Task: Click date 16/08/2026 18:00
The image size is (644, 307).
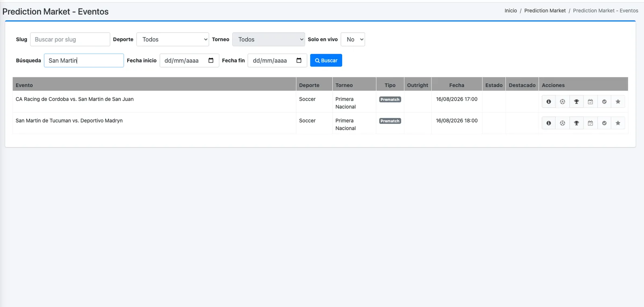Action: click(x=457, y=120)
